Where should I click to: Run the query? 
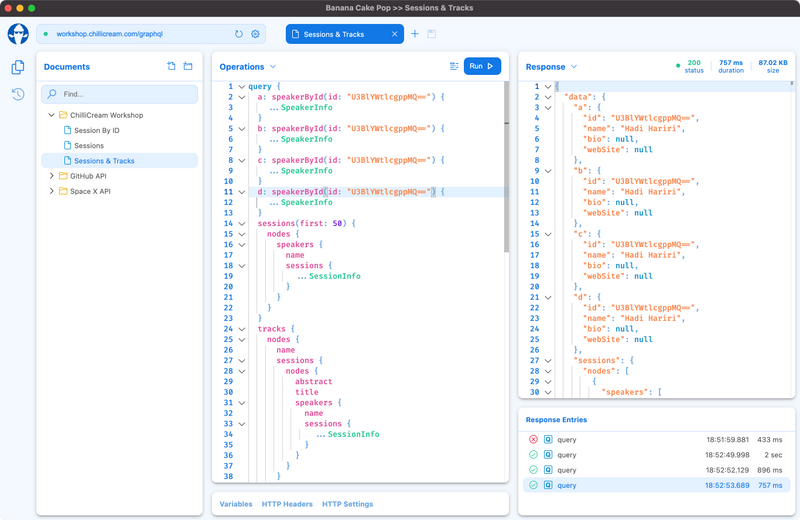click(482, 66)
